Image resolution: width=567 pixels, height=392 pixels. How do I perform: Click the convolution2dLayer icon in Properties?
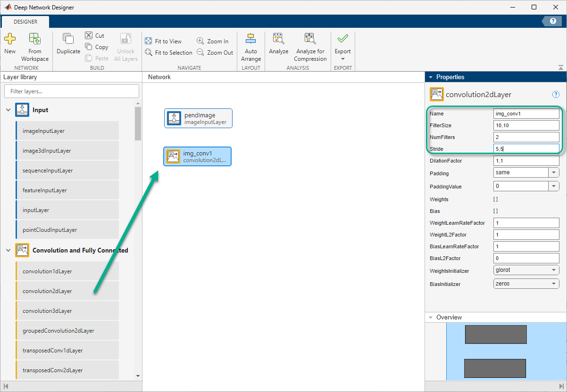[x=437, y=94]
